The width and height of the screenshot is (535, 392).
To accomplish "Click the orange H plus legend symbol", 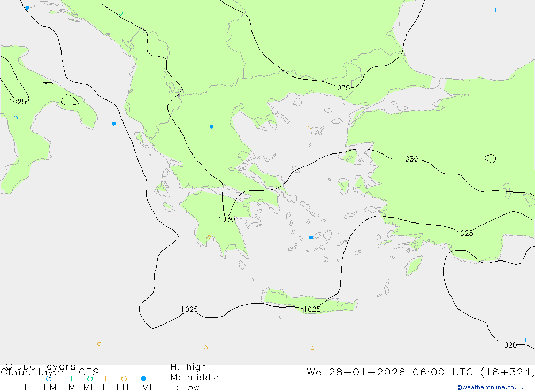I will (x=105, y=379).
